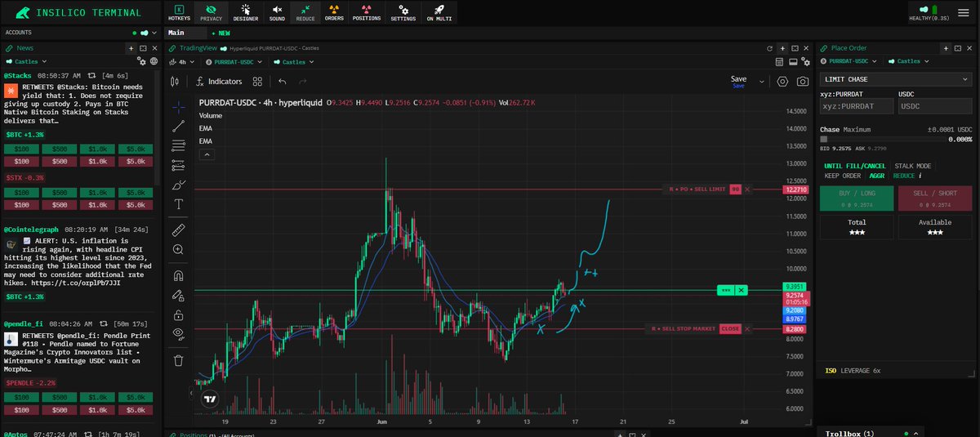Viewport: 980px width, 437px height.
Task: Select the zoom in tool
Action: pyautogui.click(x=179, y=249)
